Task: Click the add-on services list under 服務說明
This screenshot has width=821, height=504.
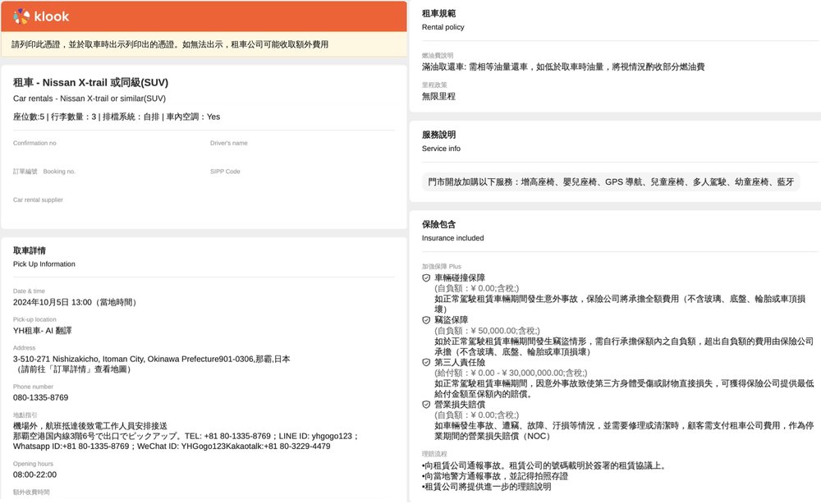Action: click(x=611, y=182)
